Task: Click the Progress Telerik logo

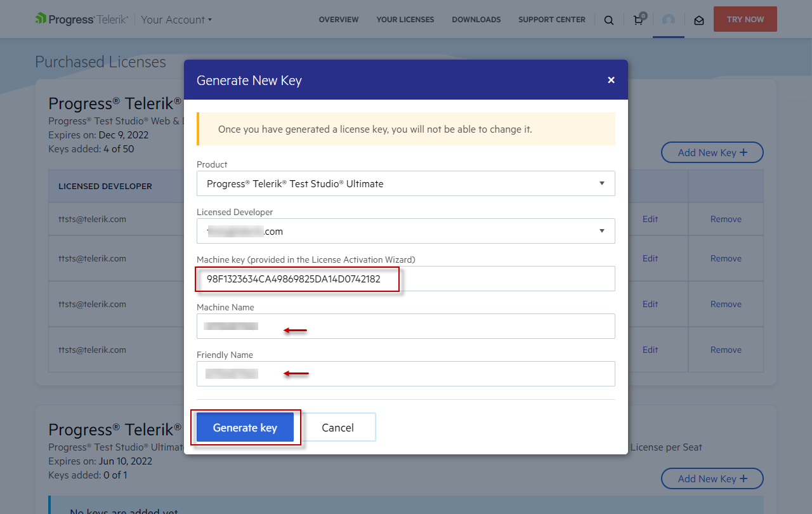Action: (82, 19)
